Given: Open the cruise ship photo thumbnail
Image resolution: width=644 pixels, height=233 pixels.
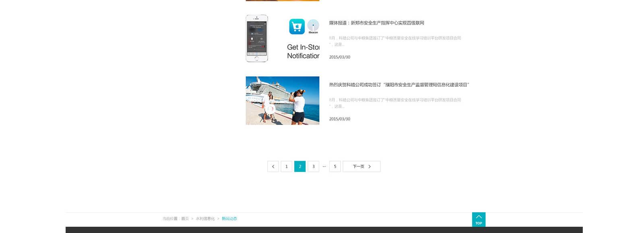Looking at the screenshot, I should [282, 100].
